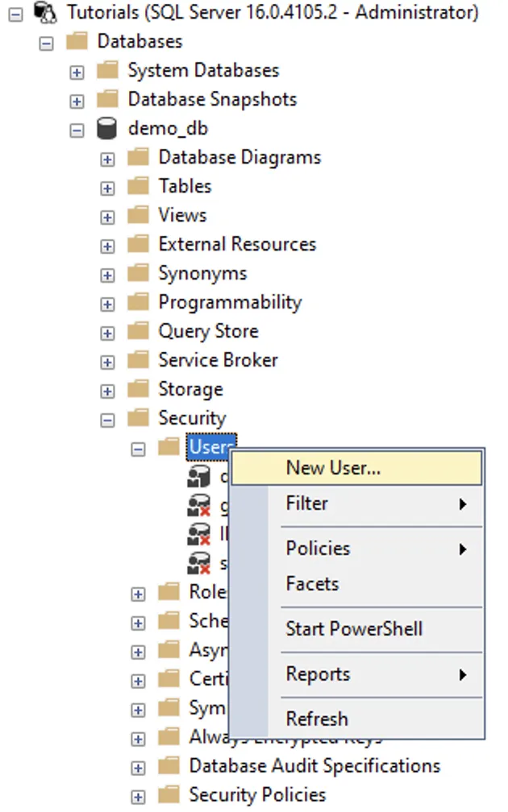The image size is (508, 812).
Task: Collapse the Users folder node
Action: point(138,449)
